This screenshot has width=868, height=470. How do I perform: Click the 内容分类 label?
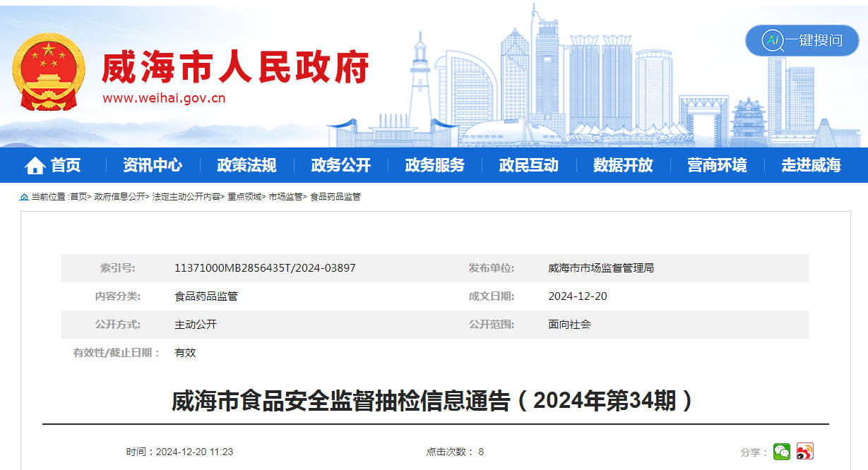click(118, 296)
